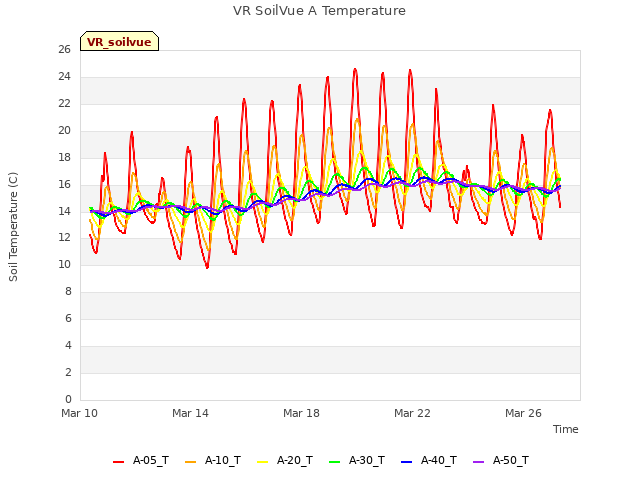Click the 4 y-axis tick label
The height and width of the screenshot is (480, 640).
68,345
